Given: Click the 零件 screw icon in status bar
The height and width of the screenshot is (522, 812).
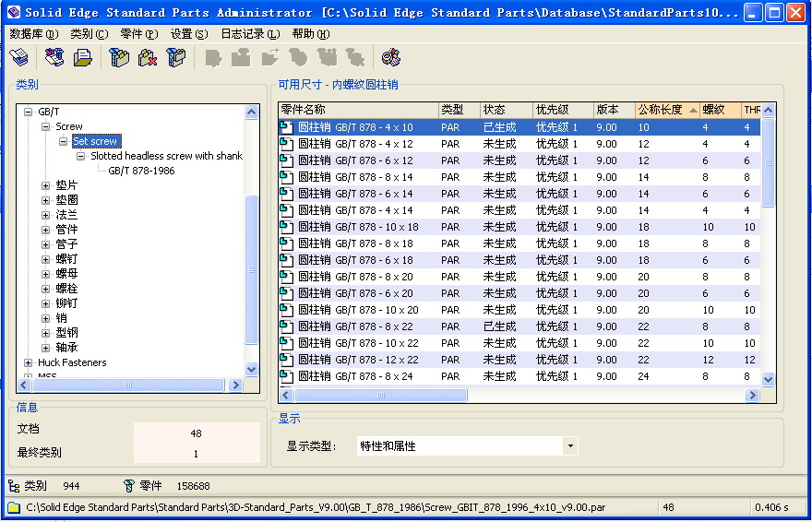Looking at the screenshot, I should pyautogui.click(x=129, y=486).
